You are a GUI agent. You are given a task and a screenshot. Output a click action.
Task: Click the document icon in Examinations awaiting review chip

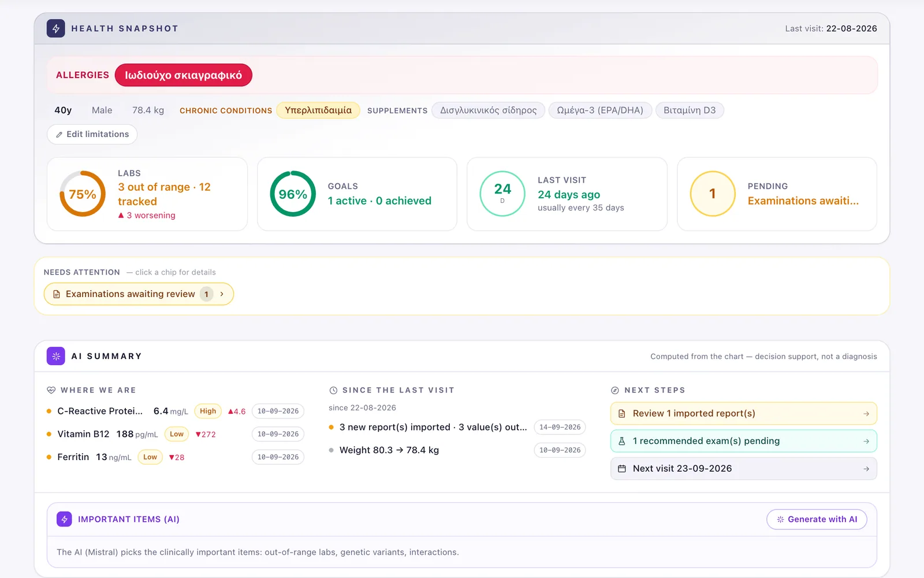[x=57, y=294]
